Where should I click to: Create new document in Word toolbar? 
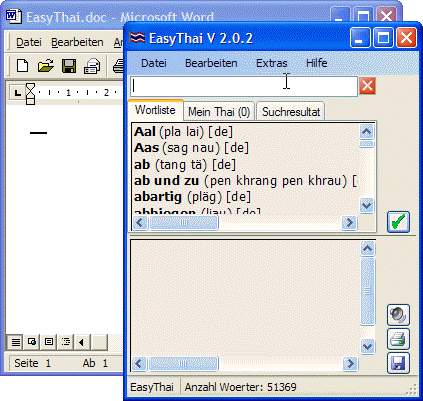(x=22, y=66)
